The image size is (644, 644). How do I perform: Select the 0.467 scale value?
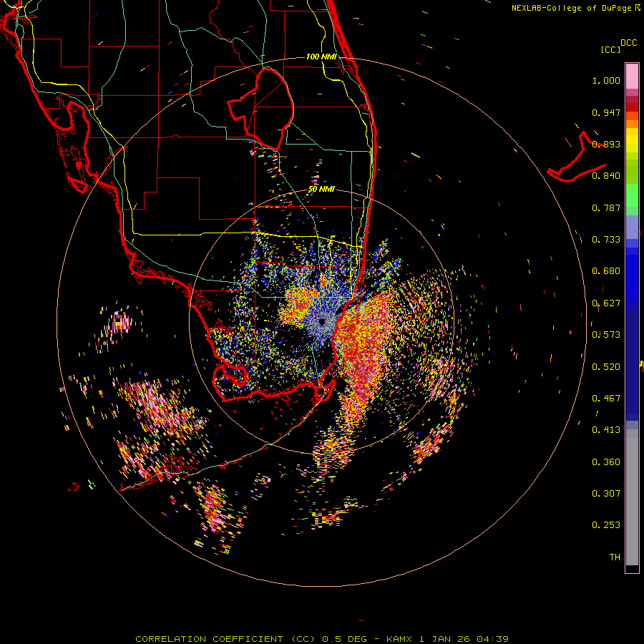[x=606, y=399]
